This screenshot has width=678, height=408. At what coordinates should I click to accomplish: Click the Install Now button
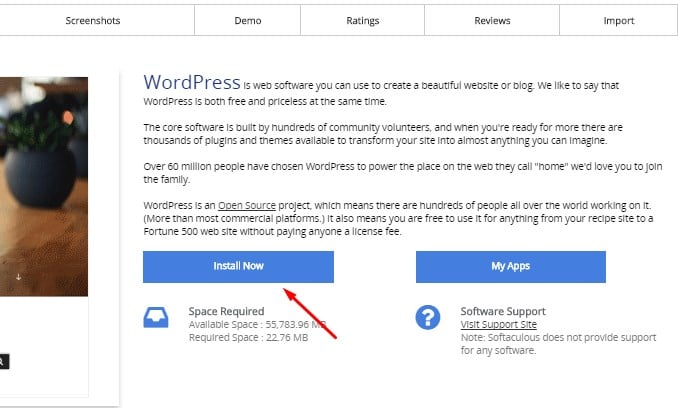click(x=238, y=267)
